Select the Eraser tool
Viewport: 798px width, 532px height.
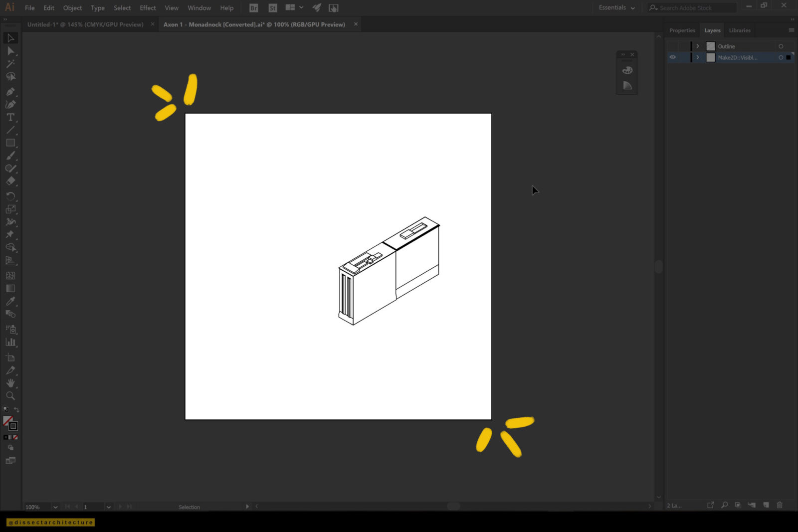(10, 181)
